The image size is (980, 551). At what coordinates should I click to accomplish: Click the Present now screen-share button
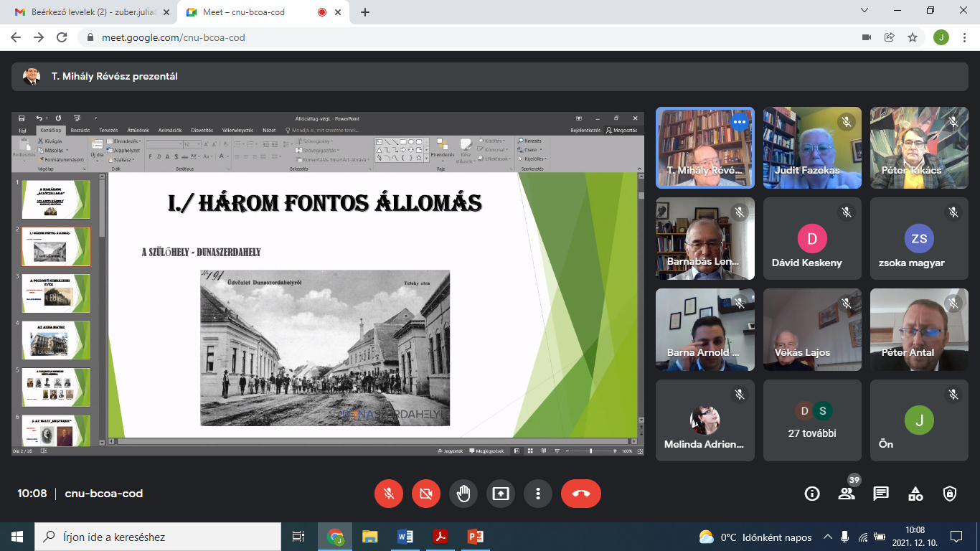point(501,494)
